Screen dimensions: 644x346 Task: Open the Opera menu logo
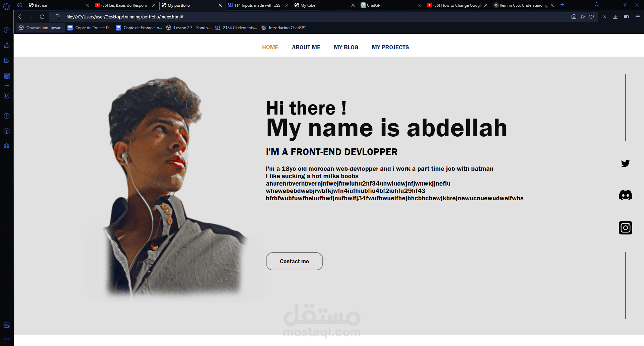pos(7,6)
